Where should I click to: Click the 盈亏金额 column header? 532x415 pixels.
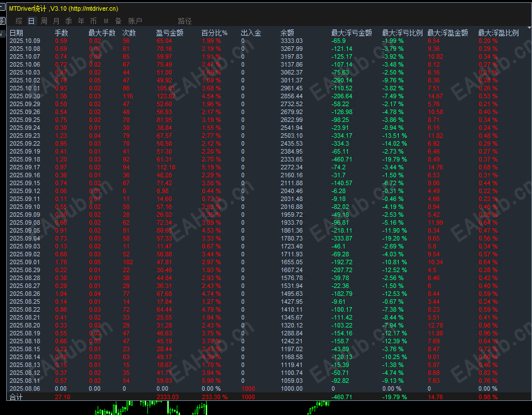pos(169,32)
